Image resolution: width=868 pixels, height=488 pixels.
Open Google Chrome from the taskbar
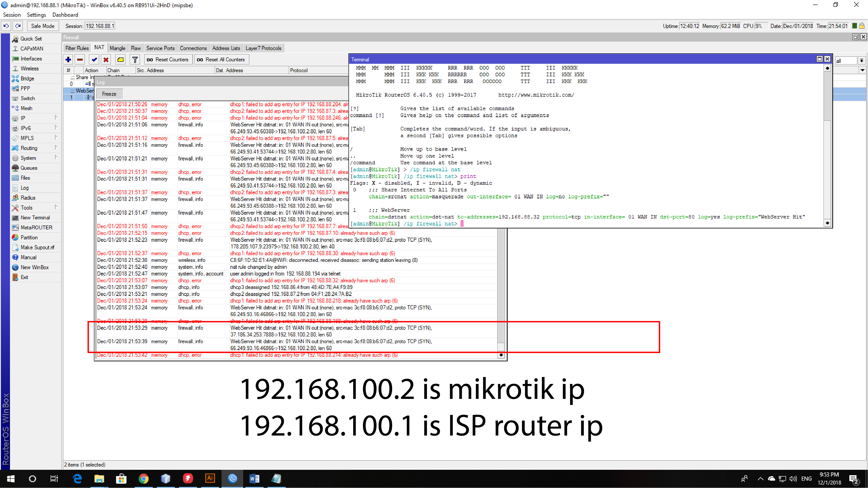coord(144,479)
